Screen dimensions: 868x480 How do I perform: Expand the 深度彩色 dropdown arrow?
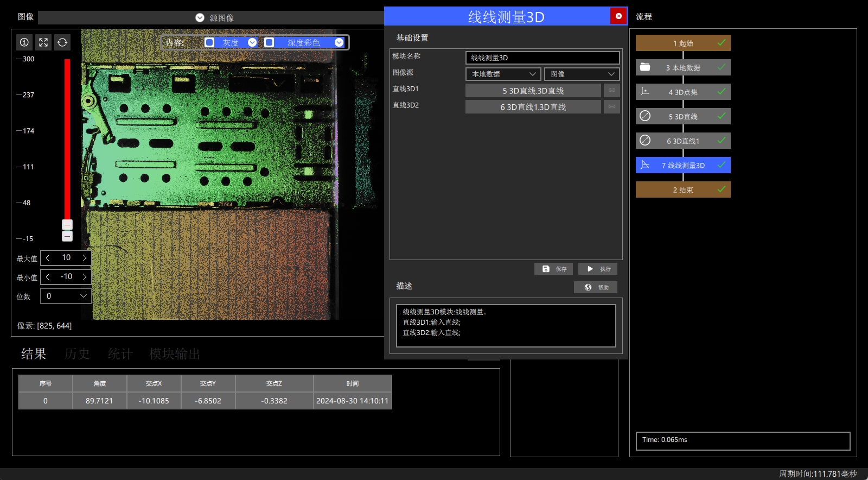tap(339, 42)
